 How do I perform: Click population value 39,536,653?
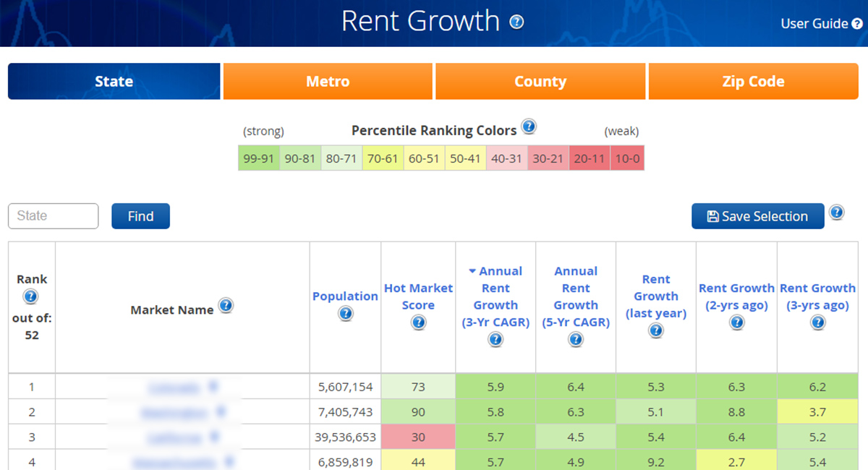tap(345, 437)
